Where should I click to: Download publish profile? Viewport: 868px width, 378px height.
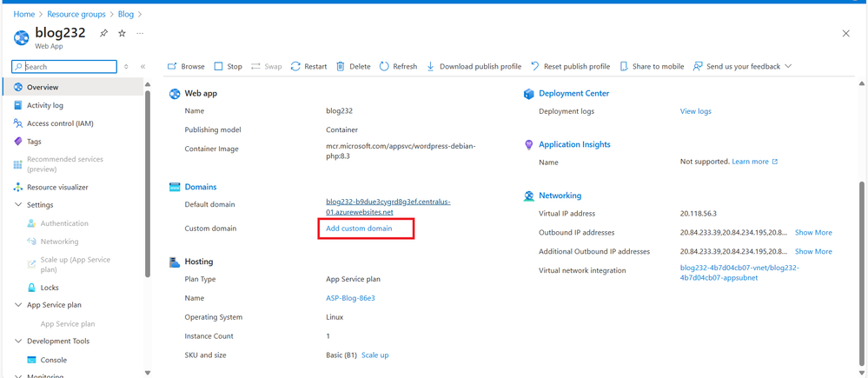(474, 66)
